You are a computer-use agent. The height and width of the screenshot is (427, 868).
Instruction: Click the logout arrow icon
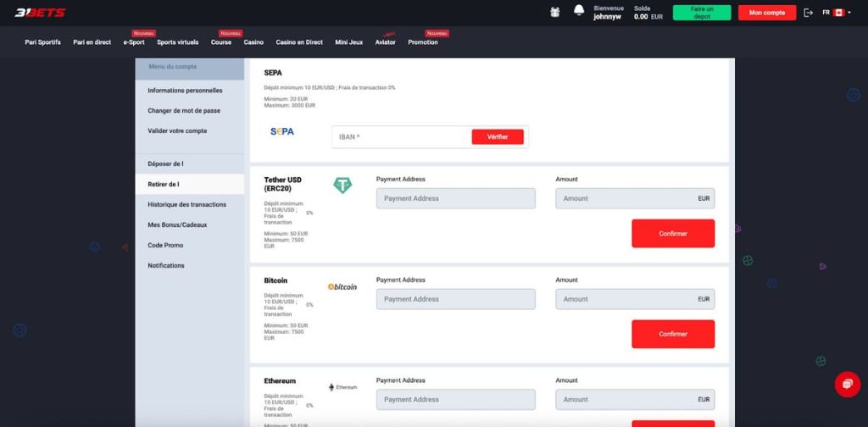click(808, 12)
